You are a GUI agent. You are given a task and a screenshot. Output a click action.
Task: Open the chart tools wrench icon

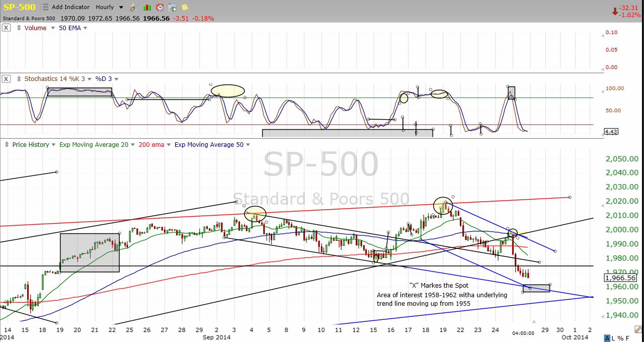coord(134,7)
